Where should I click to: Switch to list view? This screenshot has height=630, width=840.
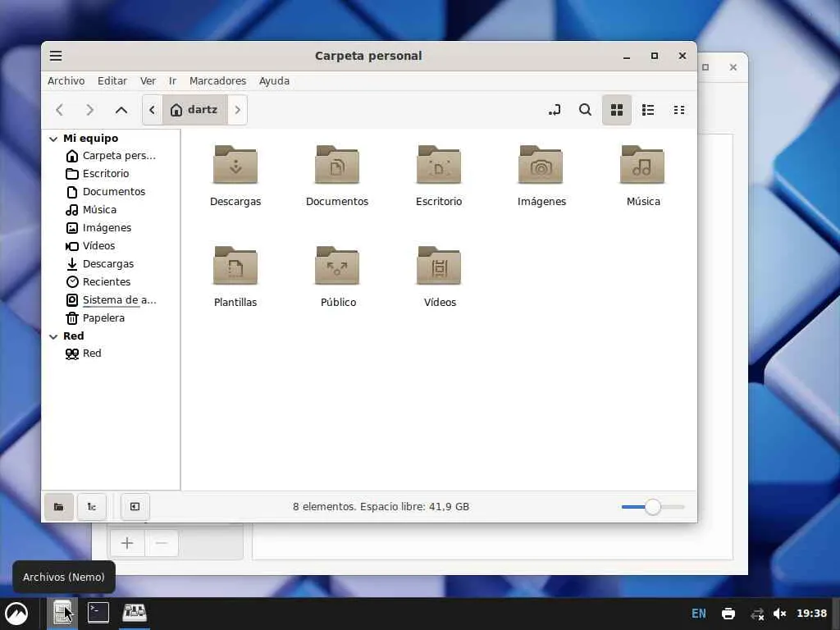coord(648,110)
